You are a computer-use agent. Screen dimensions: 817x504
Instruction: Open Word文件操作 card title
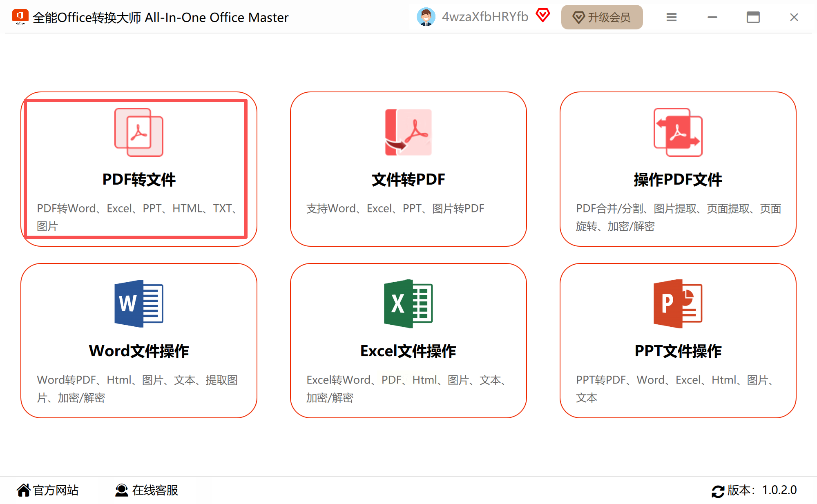pos(138,351)
